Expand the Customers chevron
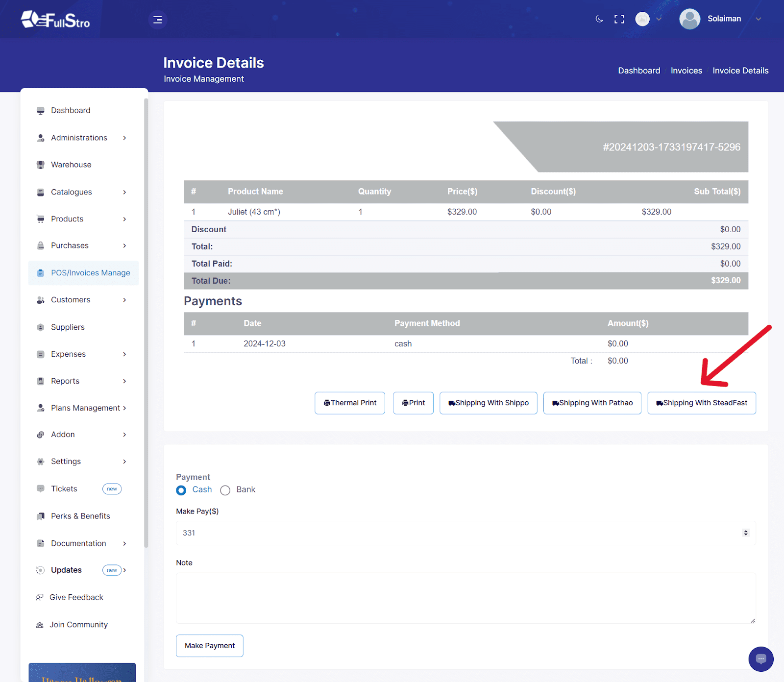Screen dimensions: 784x682 [124, 300]
